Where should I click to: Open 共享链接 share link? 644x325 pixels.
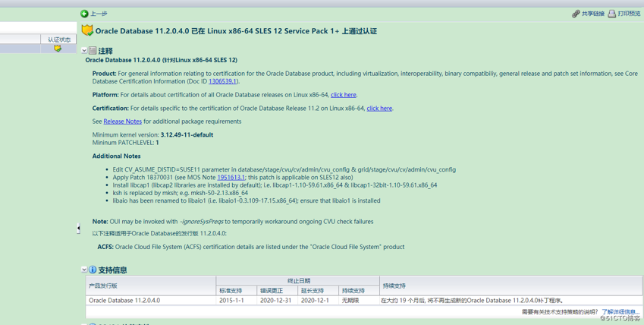593,14
